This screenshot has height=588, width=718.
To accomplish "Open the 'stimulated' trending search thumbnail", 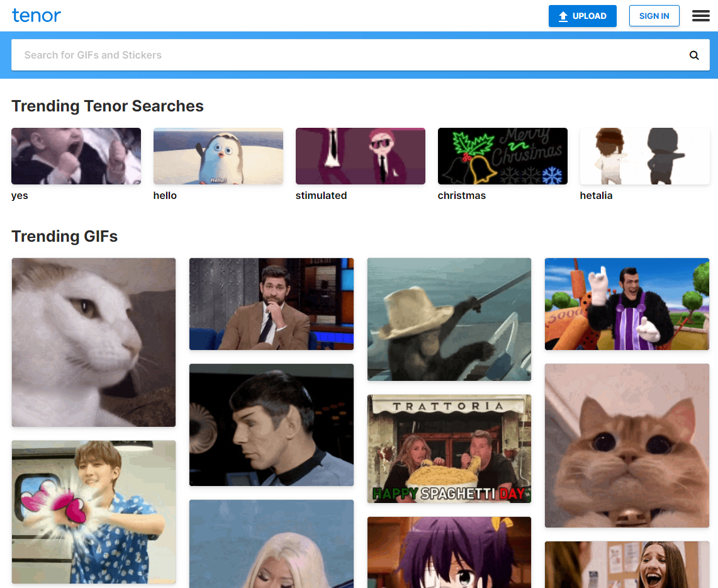I will (361, 156).
